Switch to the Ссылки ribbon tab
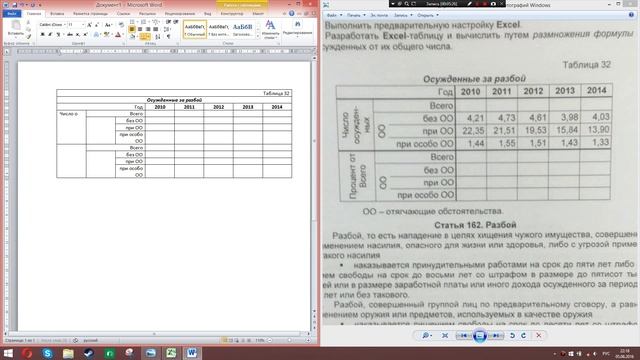This screenshot has width=640, height=360. pos(123,13)
